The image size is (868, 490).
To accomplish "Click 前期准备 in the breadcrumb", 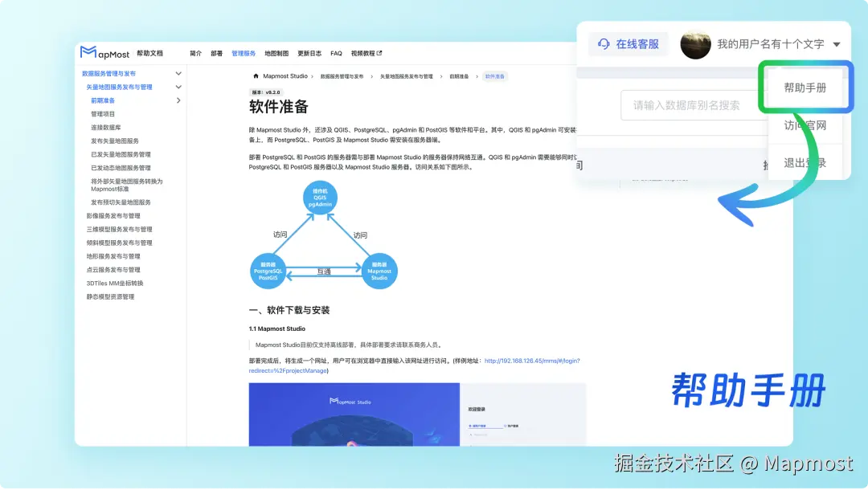I will point(459,77).
